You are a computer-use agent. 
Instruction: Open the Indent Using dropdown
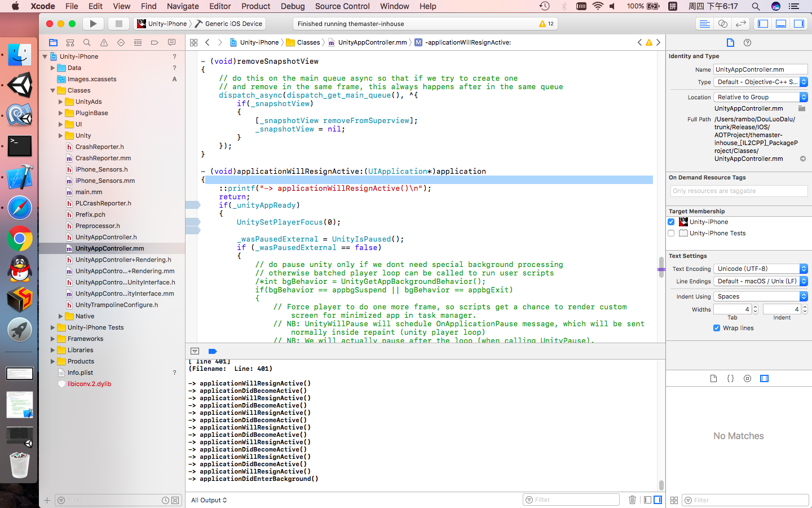point(761,296)
